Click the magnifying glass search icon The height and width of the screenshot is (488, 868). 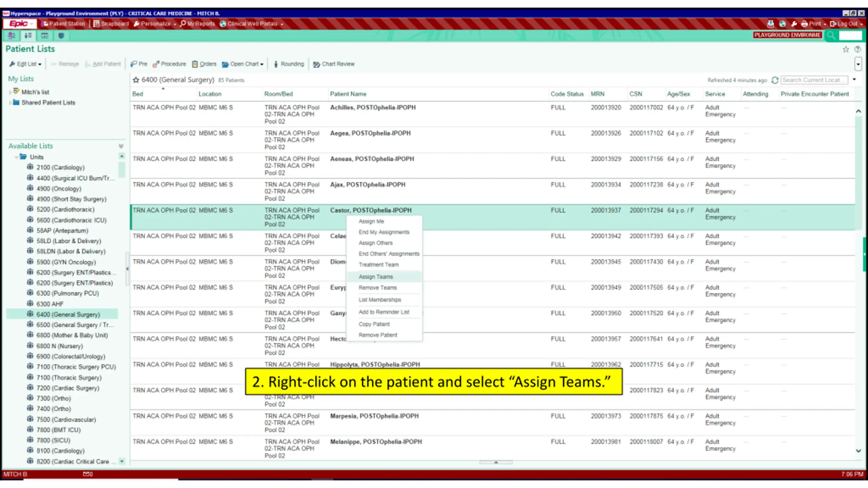coord(831,35)
